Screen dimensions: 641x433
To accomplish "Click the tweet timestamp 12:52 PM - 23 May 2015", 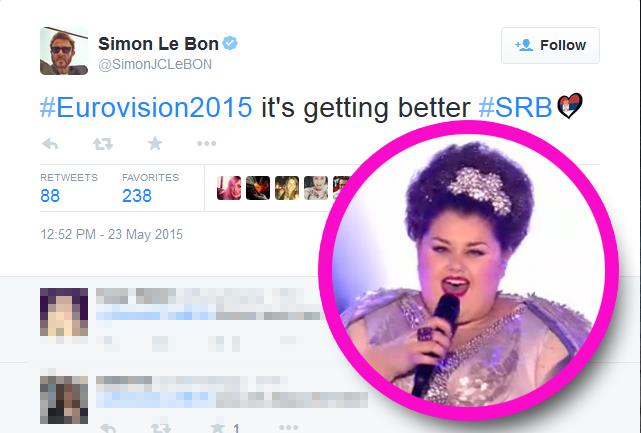I will [112, 234].
